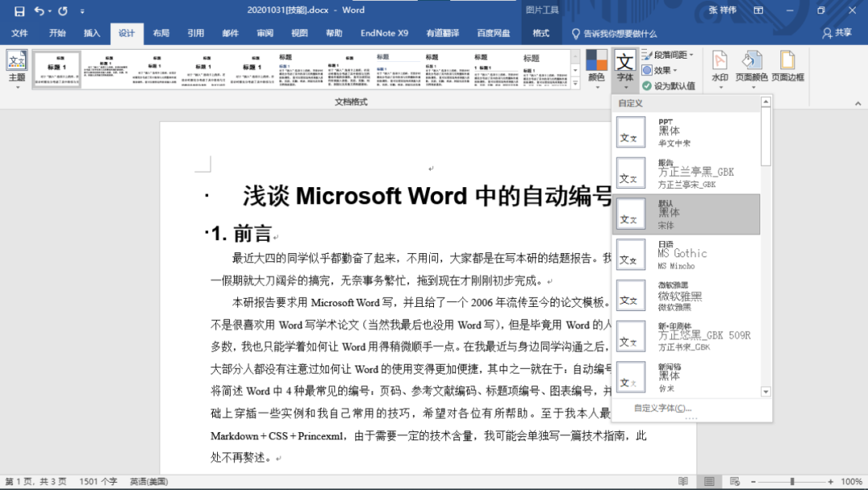Open the Colors (颜色) theme palette

click(x=596, y=69)
